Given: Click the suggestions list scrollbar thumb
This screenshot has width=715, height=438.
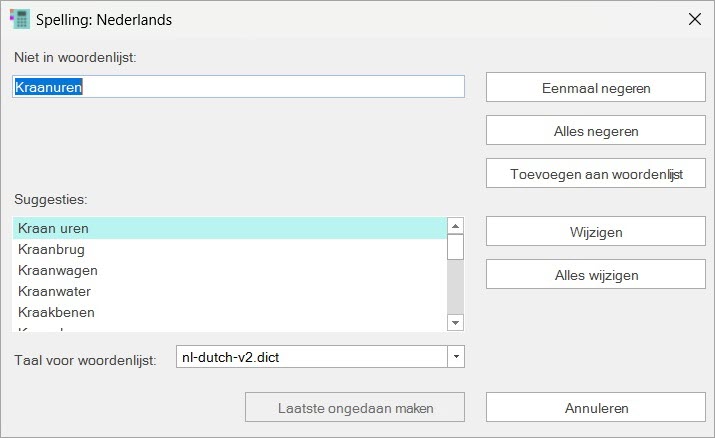Looking at the screenshot, I should 455,247.
